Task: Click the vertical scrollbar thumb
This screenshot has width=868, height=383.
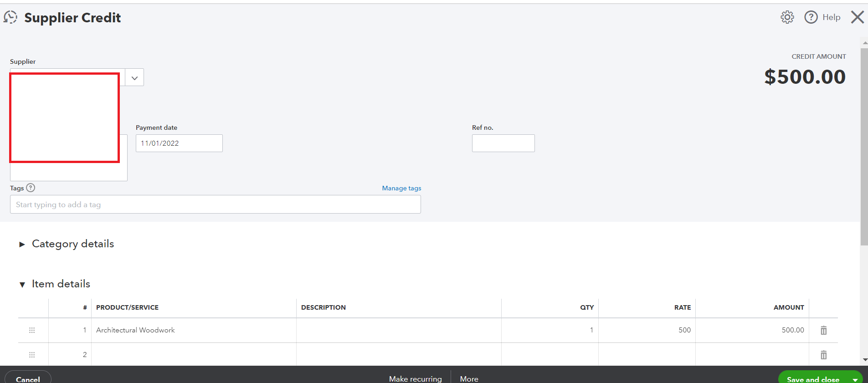Action: click(x=864, y=147)
